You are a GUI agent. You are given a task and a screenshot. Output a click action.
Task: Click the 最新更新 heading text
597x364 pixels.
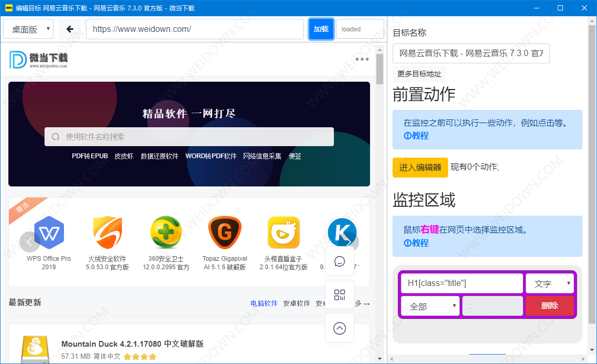25,302
